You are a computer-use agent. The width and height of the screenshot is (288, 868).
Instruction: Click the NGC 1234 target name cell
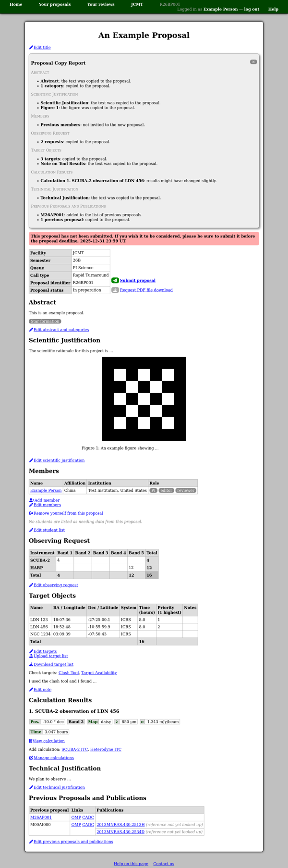click(x=40, y=634)
